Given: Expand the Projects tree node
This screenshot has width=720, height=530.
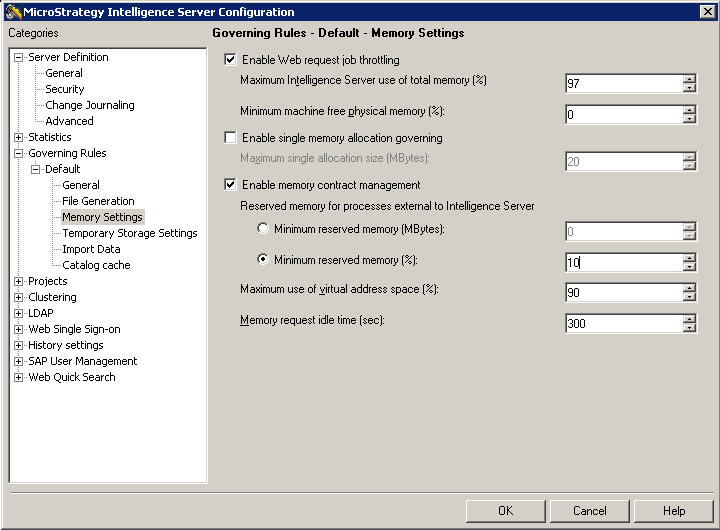Looking at the screenshot, I should point(18,282).
